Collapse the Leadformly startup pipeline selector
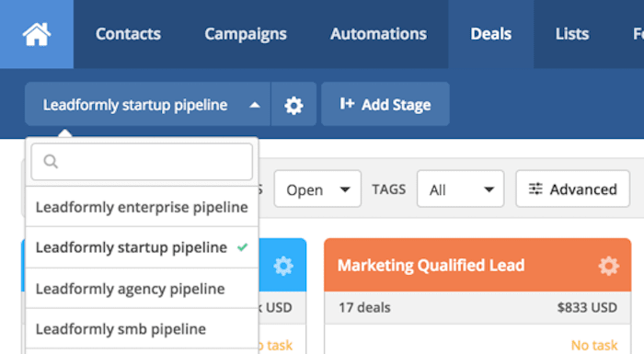Viewport: 644px width, 354px height. click(147, 104)
